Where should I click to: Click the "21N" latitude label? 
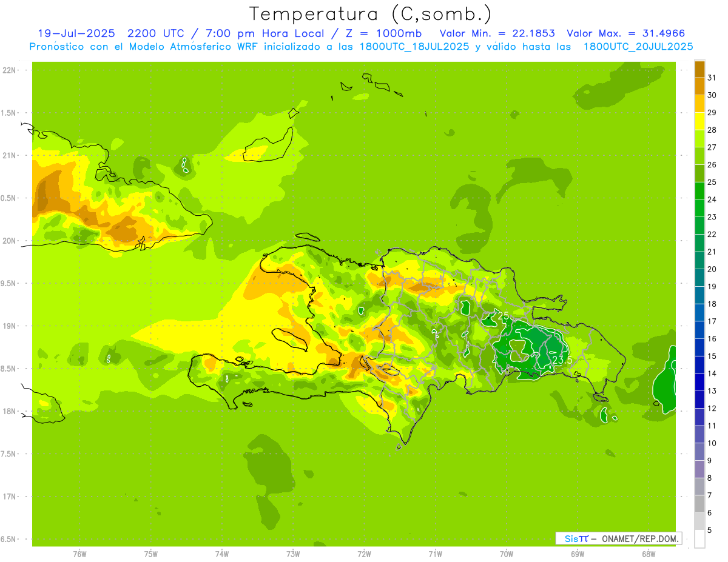coord(9,155)
